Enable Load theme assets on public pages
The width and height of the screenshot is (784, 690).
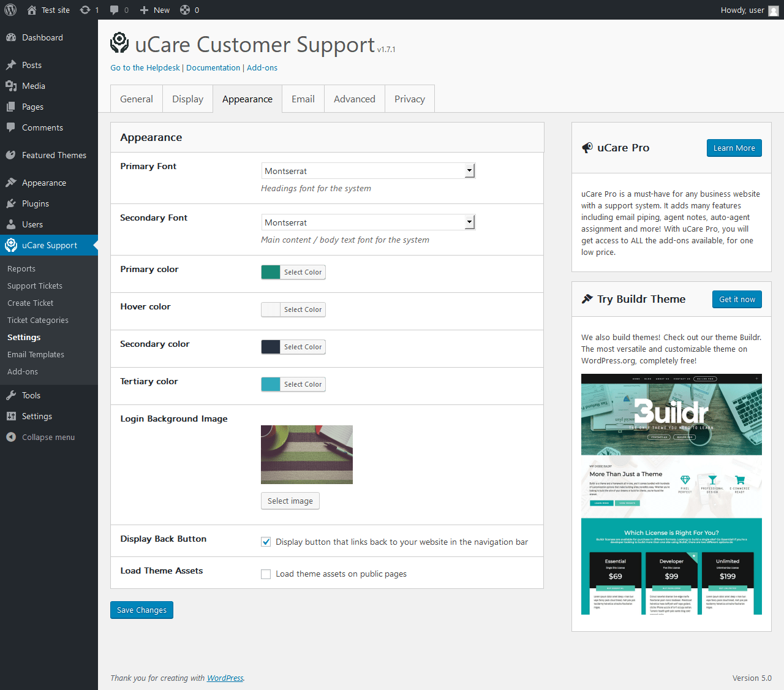coord(266,574)
